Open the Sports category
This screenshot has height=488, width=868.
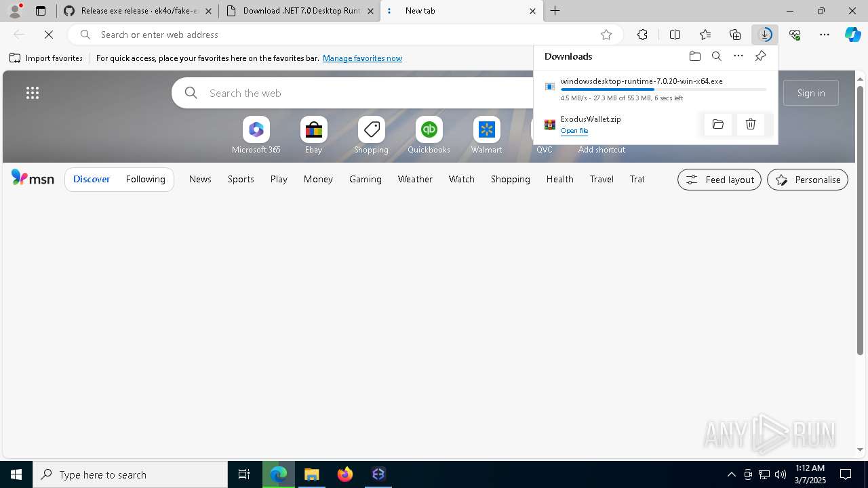(241, 180)
